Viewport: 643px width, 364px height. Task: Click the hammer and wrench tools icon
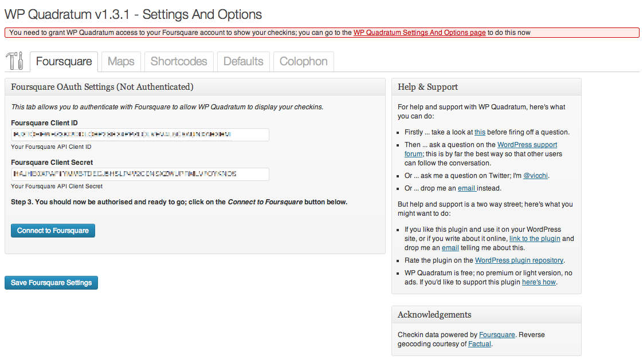[x=15, y=61]
